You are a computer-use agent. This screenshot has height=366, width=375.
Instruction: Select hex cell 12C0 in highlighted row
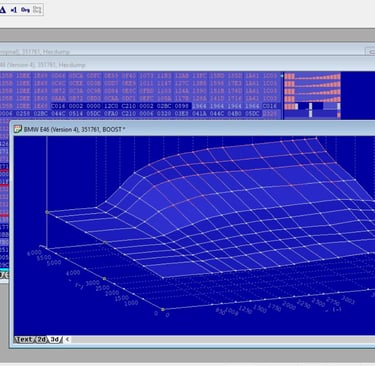click(111, 106)
